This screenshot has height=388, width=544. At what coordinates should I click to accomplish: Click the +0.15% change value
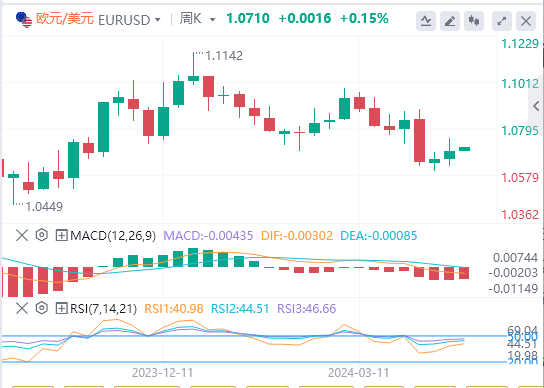364,18
